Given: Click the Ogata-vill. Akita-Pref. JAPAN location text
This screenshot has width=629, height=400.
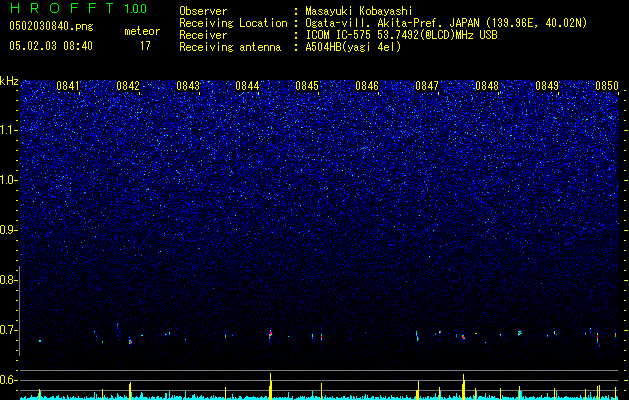Looking at the screenshot, I should pyautogui.click(x=446, y=23).
